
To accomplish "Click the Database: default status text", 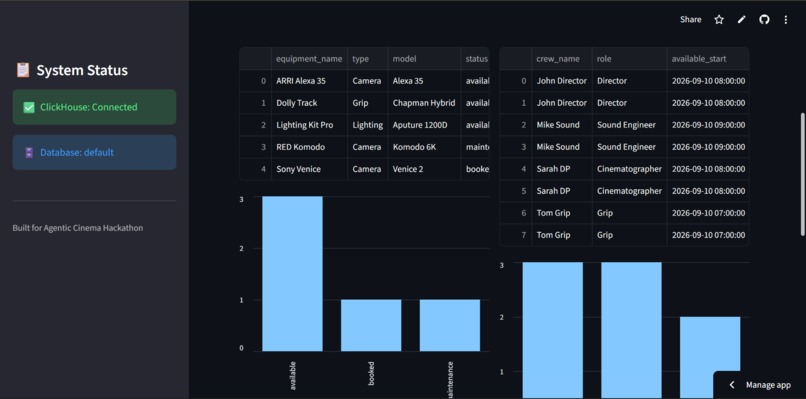I will [x=77, y=152].
